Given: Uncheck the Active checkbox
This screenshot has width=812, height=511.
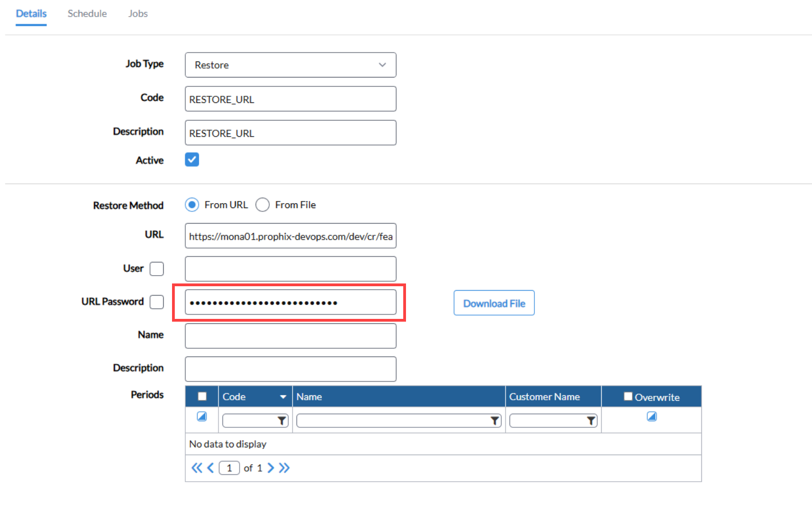Looking at the screenshot, I should click(x=192, y=159).
